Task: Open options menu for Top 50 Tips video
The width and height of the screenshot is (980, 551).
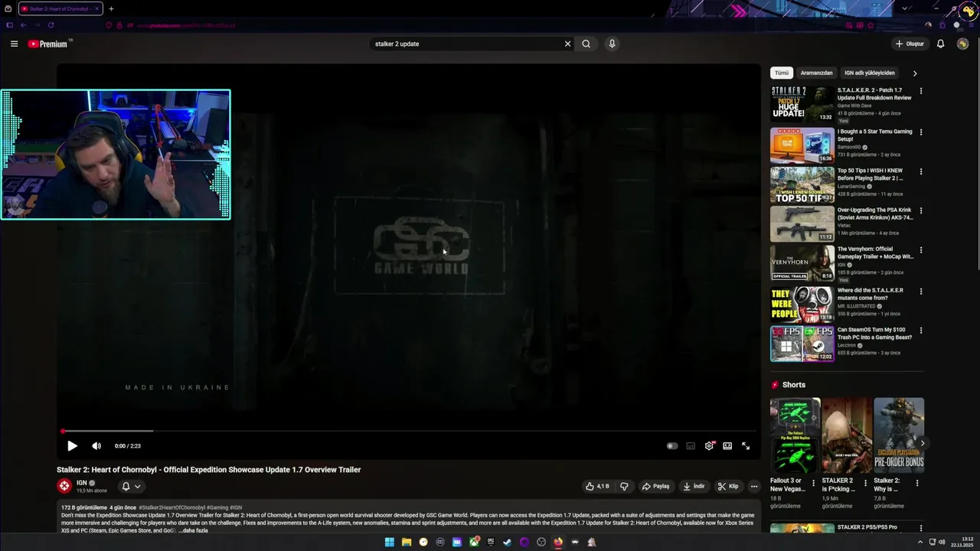Action: click(921, 171)
